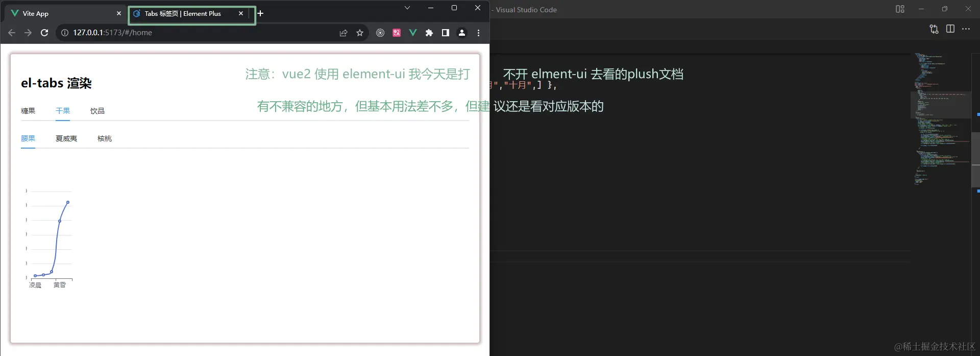980x356 pixels.
Task: Open VS Code editor more actions menu
Action: click(x=966, y=29)
